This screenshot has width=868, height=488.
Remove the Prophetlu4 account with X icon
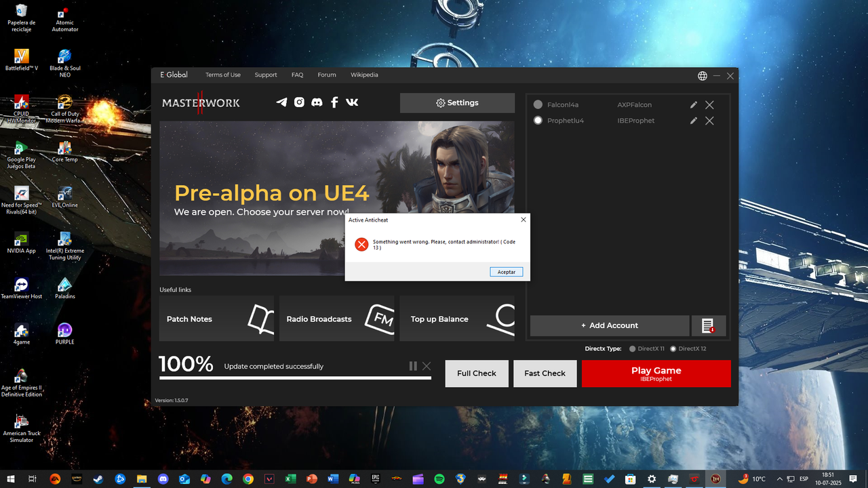[709, 121]
